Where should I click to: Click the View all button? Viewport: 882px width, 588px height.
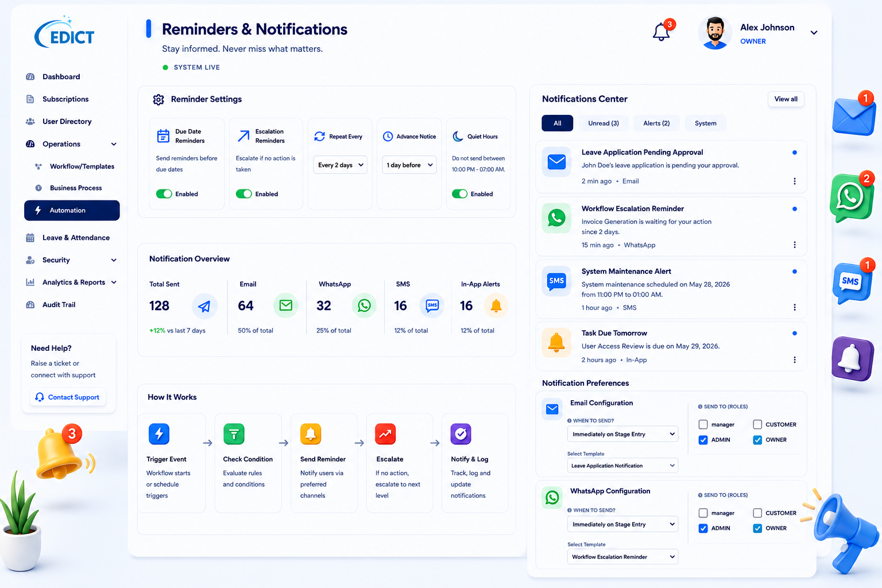pyautogui.click(x=786, y=99)
